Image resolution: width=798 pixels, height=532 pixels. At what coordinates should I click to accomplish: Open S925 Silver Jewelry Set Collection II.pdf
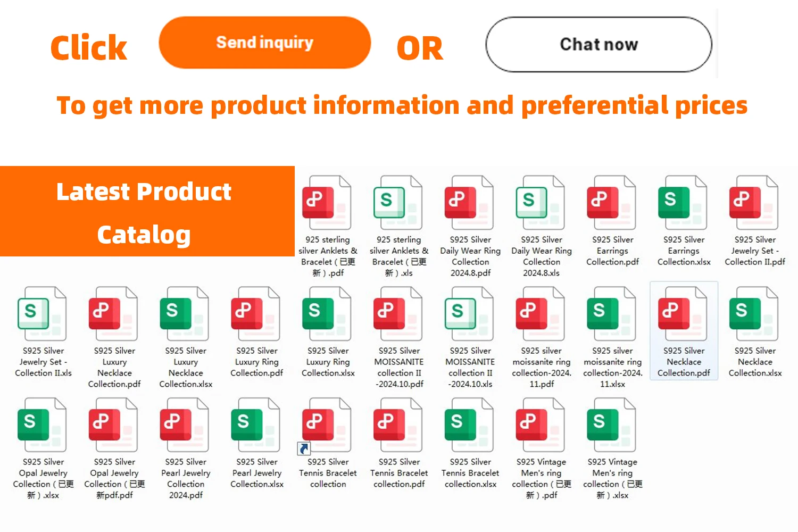point(754,204)
